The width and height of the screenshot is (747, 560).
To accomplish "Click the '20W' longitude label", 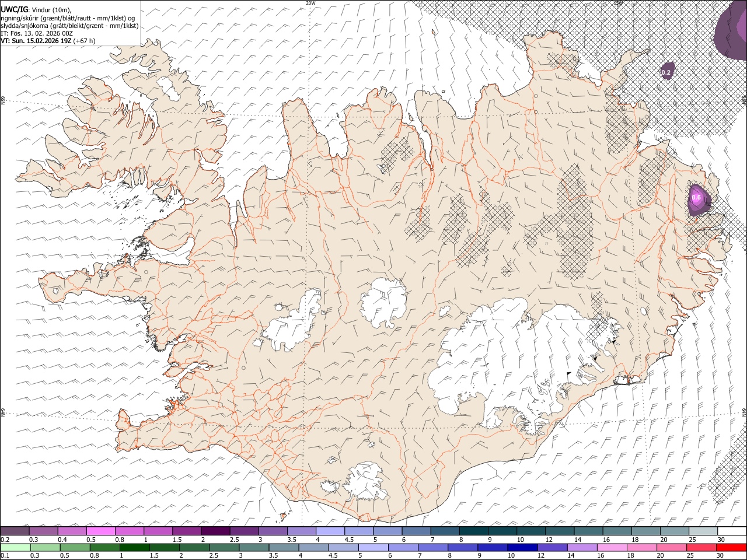I will [x=310, y=3].
